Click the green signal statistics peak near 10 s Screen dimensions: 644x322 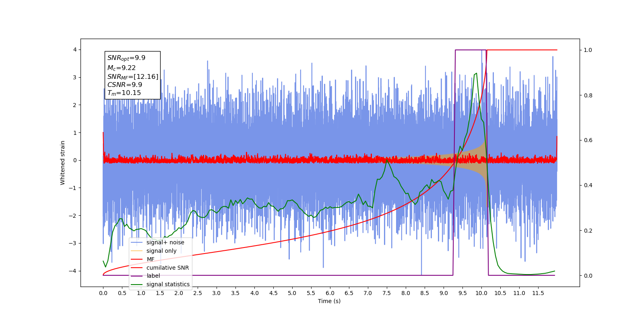(x=477, y=74)
